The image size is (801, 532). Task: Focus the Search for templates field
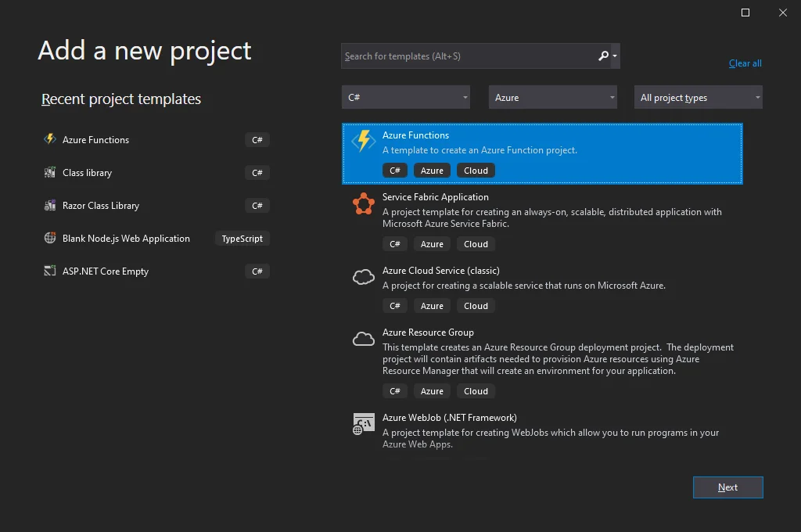(x=467, y=56)
